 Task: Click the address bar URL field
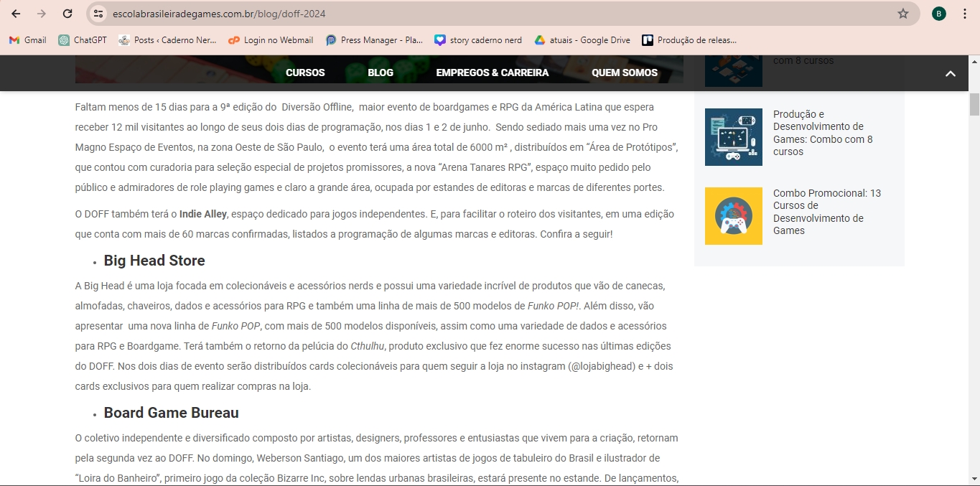coord(431,14)
